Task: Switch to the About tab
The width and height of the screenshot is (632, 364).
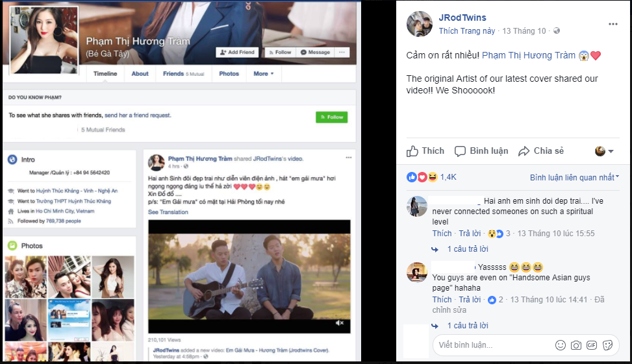Action: tap(140, 74)
